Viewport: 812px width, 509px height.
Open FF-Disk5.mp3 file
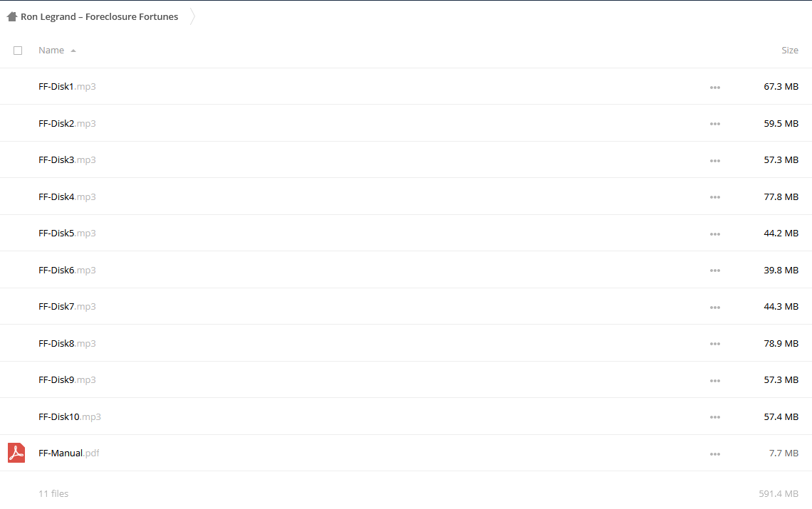point(67,233)
